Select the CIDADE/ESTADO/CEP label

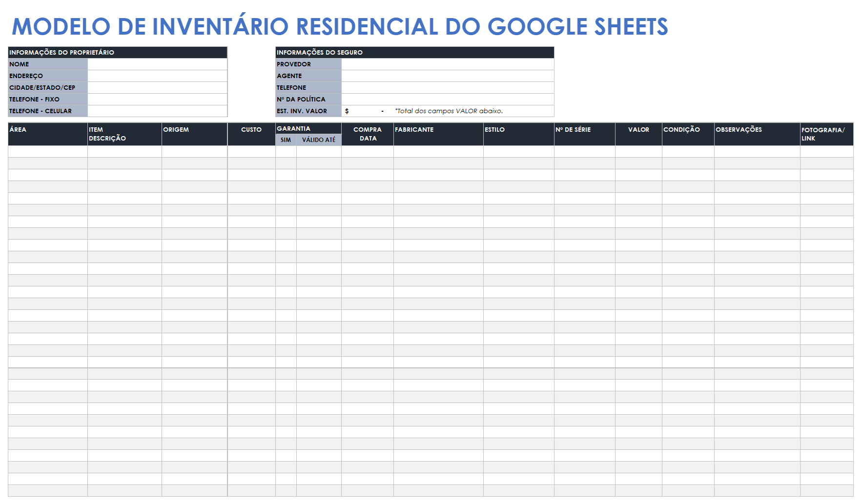click(x=48, y=87)
